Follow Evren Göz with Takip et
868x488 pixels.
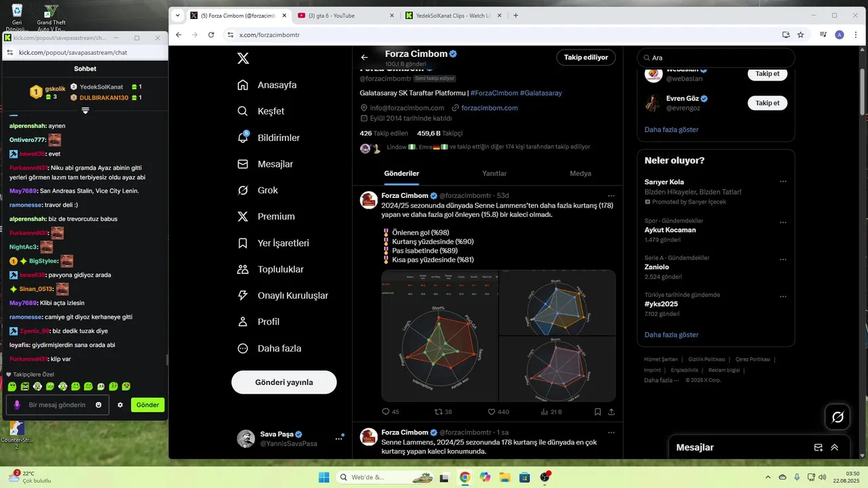[768, 103]
